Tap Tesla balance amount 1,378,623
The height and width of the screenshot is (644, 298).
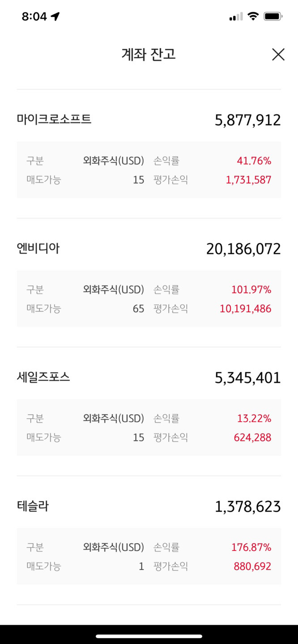pos(248,506)
